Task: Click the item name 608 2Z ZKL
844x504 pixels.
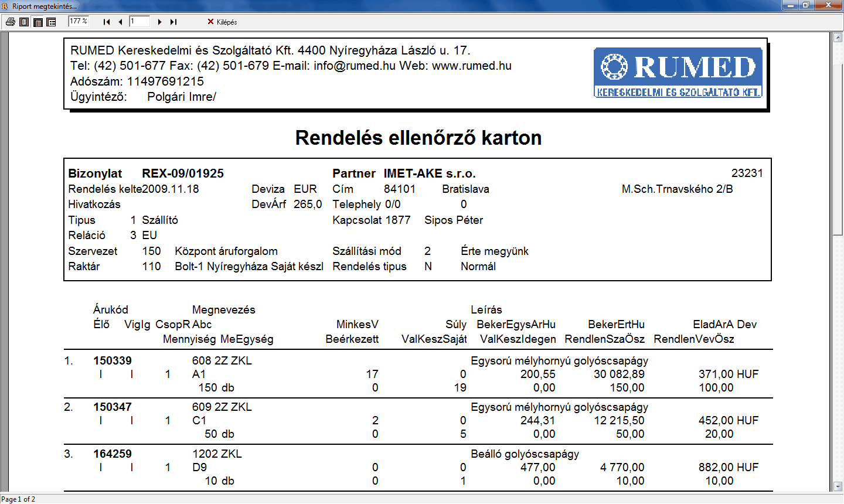Action: (x=222, y=360)
